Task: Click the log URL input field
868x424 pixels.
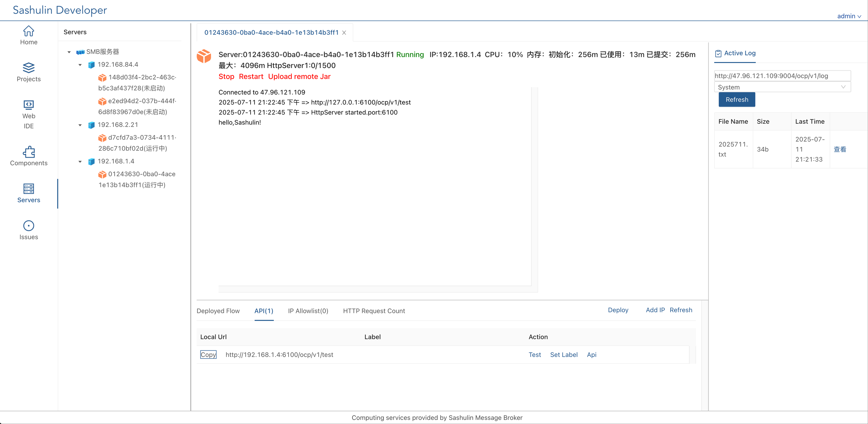Action: click(782, 76)
